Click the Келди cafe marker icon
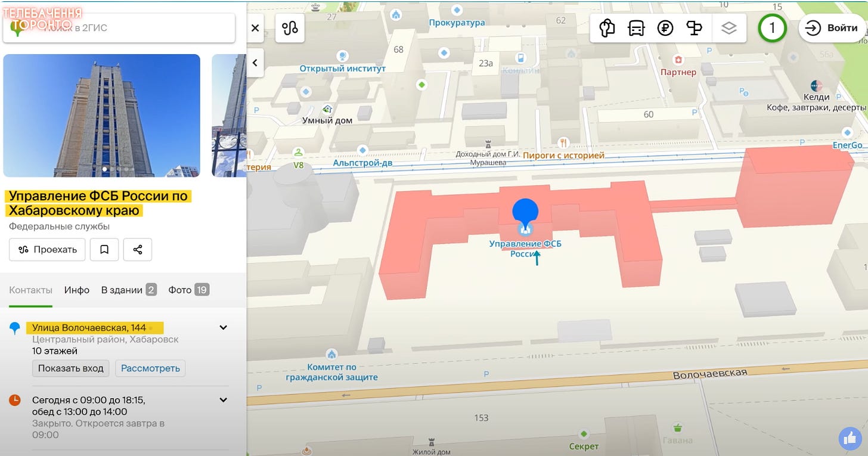Viewport: 868px width, 456px height. click(x=817, y=85)
